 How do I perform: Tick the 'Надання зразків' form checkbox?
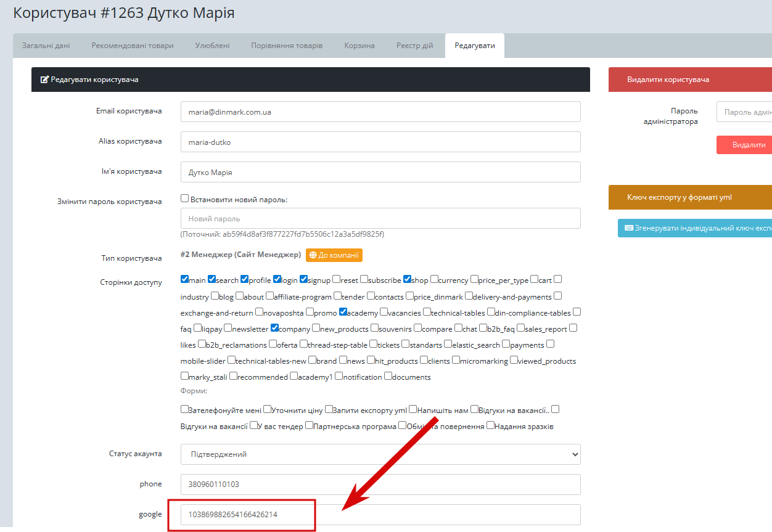click(490, 425)
